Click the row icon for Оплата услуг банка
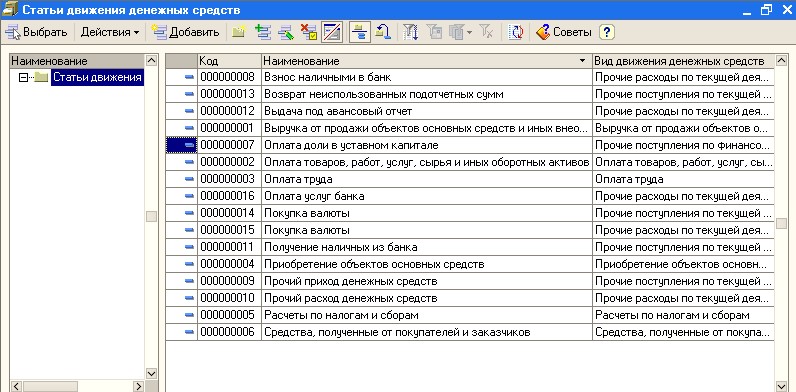796x392 pixels. click(x=189, y=196)
